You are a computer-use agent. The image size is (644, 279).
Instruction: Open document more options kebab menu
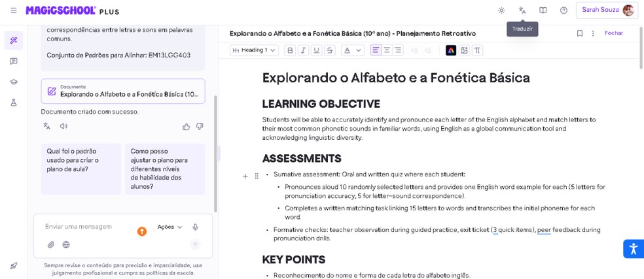point(593,33)
